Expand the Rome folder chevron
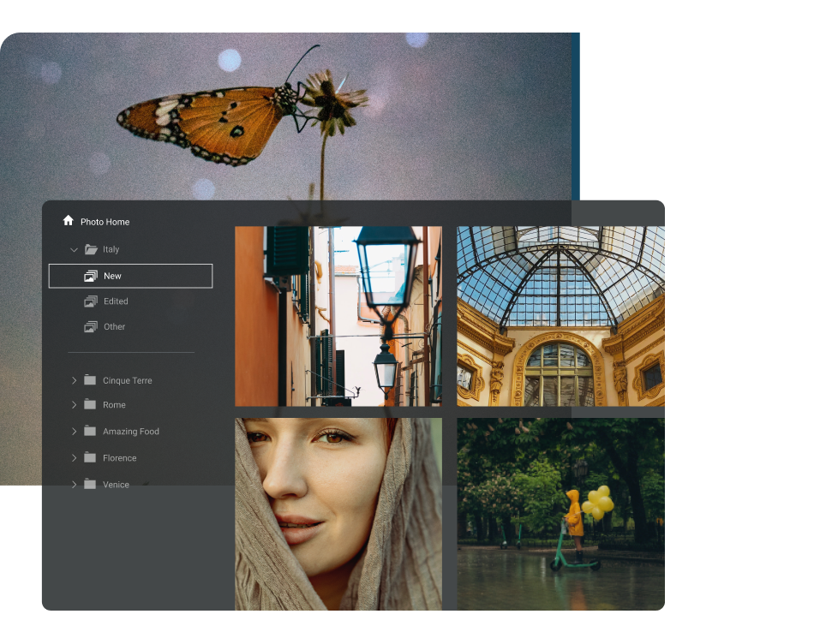 (x=74, y=404)
